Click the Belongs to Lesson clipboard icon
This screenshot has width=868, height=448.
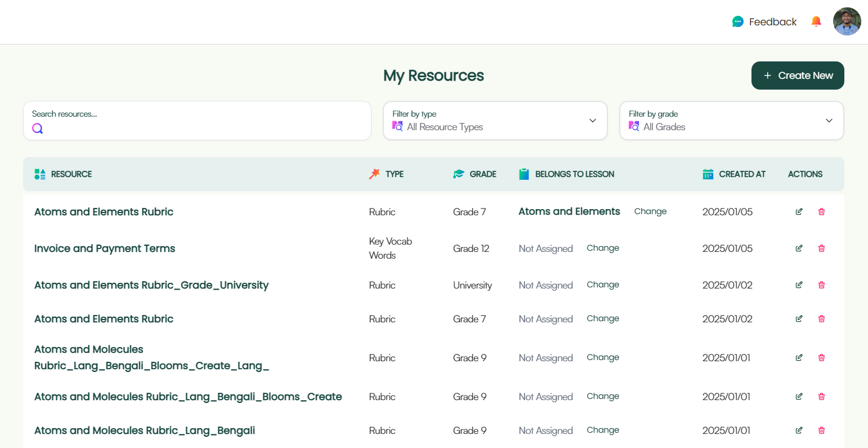(524, 174)
